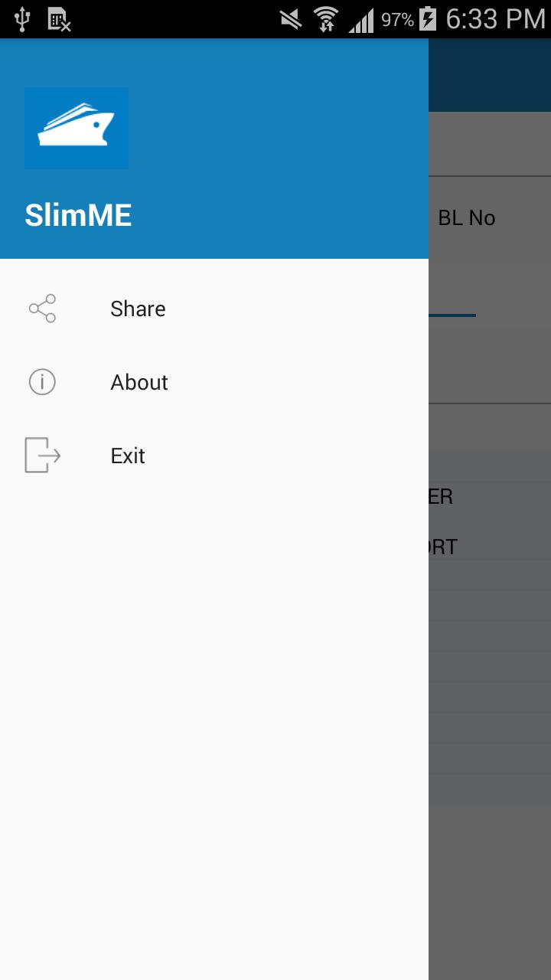Tap the 97% battery percentage text

click(x=397, y=20)
